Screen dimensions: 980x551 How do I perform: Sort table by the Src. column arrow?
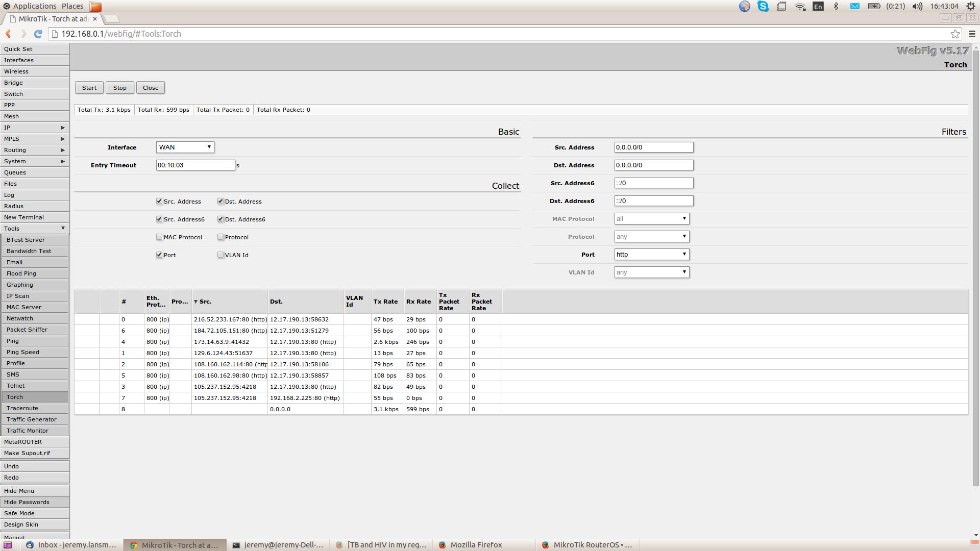(195, 302)
